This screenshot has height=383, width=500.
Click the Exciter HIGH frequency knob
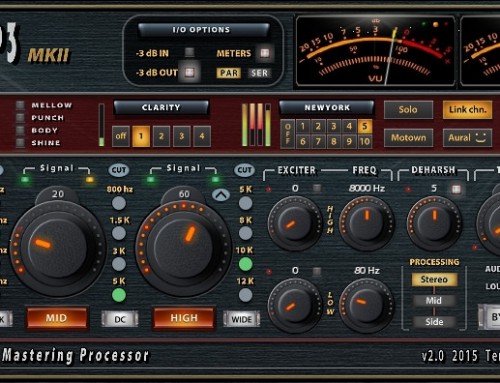pyautogui.click(x=367, y=223)
